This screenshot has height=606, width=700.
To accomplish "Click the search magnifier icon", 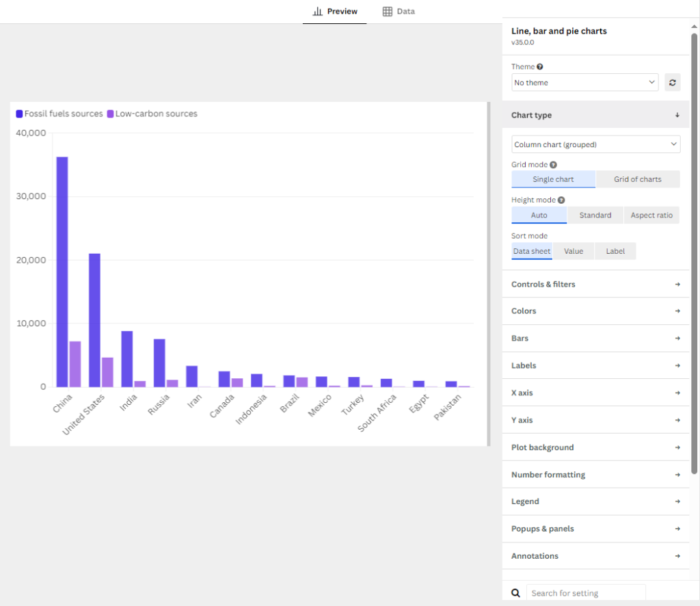I will point(515,593).
